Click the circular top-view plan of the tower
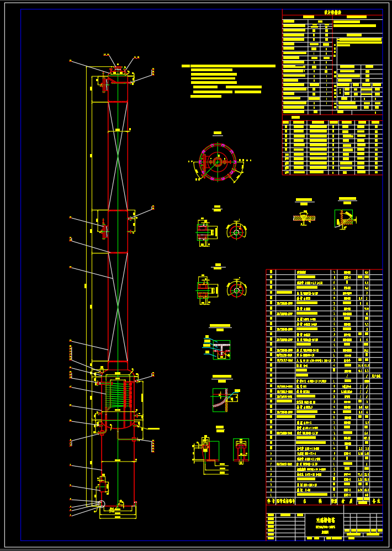392x551 pixels. pyautogui.click(x=218, y=161)
